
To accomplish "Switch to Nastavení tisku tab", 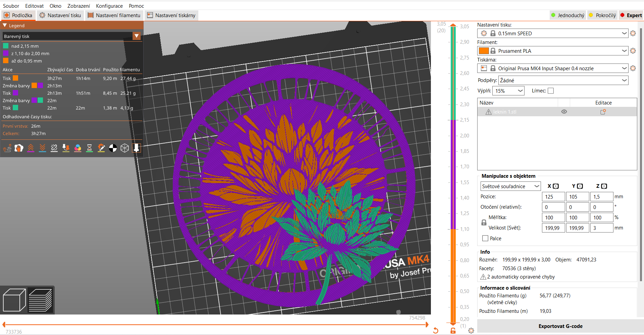I will pyautogui.click(x=60, y=15).
